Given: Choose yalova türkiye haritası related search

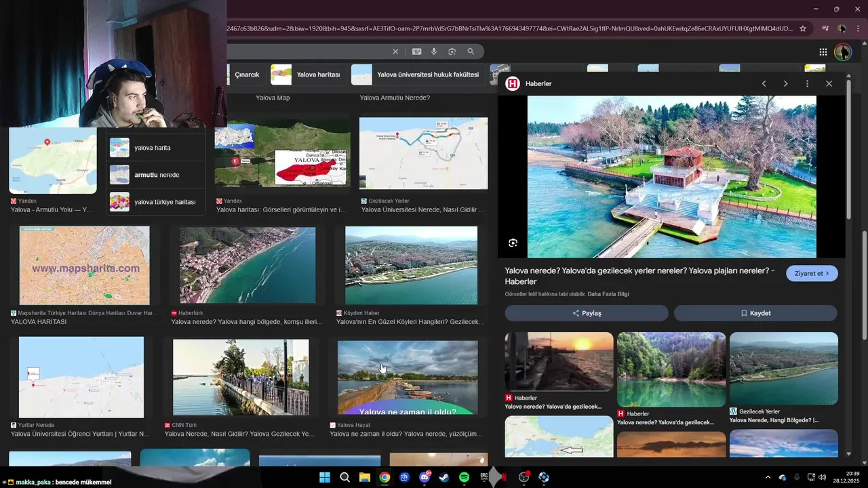Looking at the screenshot, I should coord(155,202).
